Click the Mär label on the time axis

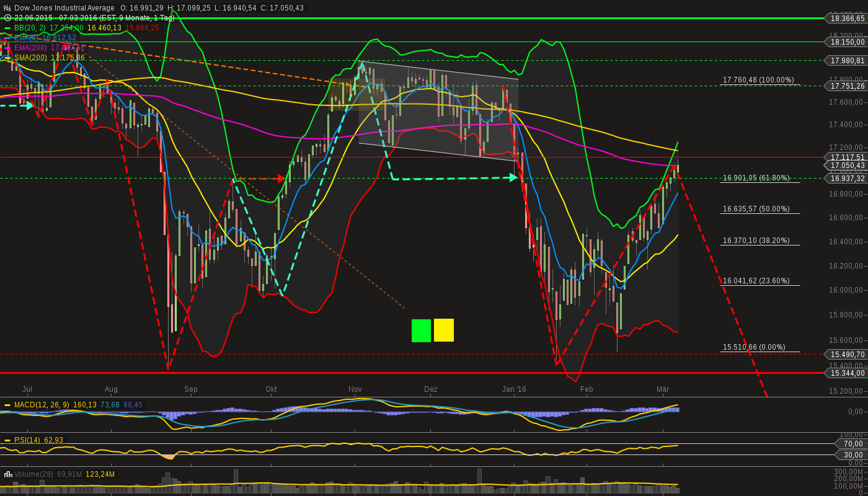663,389
